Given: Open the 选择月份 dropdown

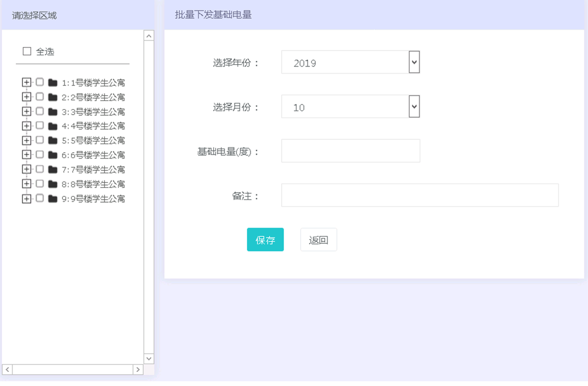Looking at the screenshot, I should tap(350, 107).
